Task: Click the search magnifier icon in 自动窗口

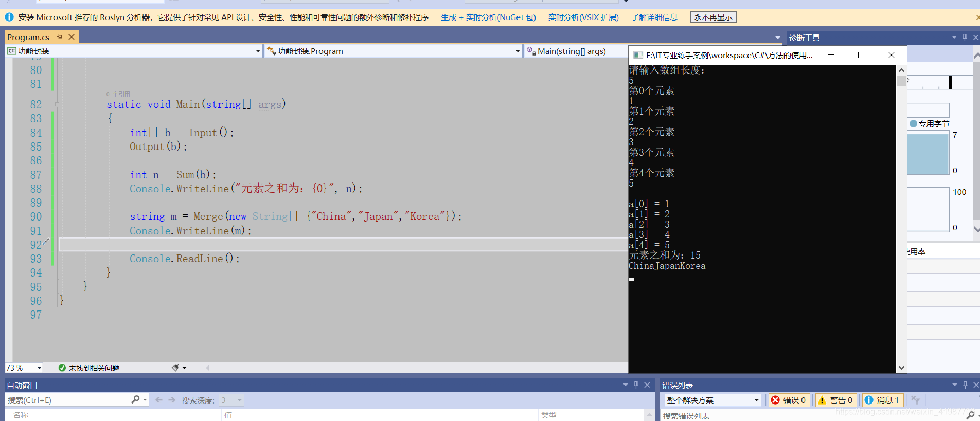Action: pos(135,399)
